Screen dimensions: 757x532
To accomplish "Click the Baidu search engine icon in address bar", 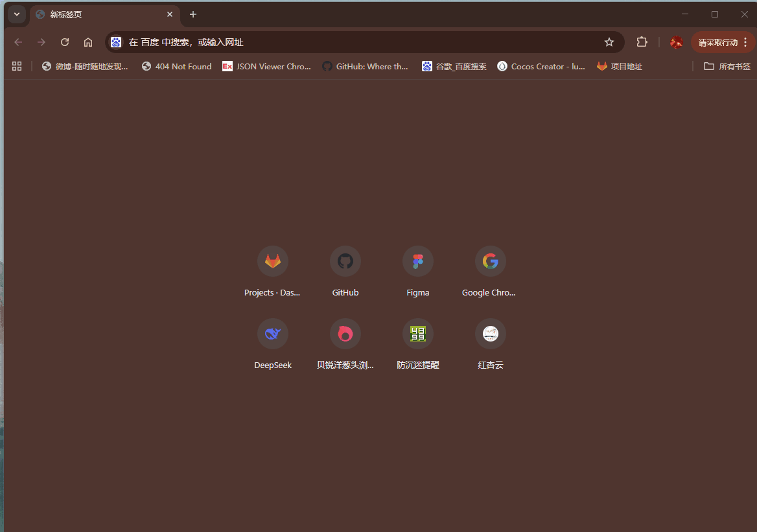I will pyautogui.click(x=116, y=43).
